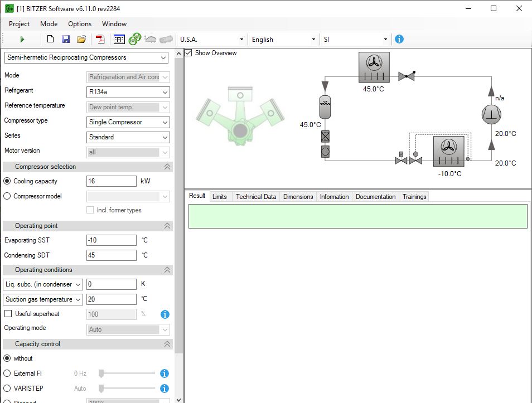Viewport: 532px width, 403px height.
Task: Choose VARISTEP capacity control
Action: pos(7,388)
